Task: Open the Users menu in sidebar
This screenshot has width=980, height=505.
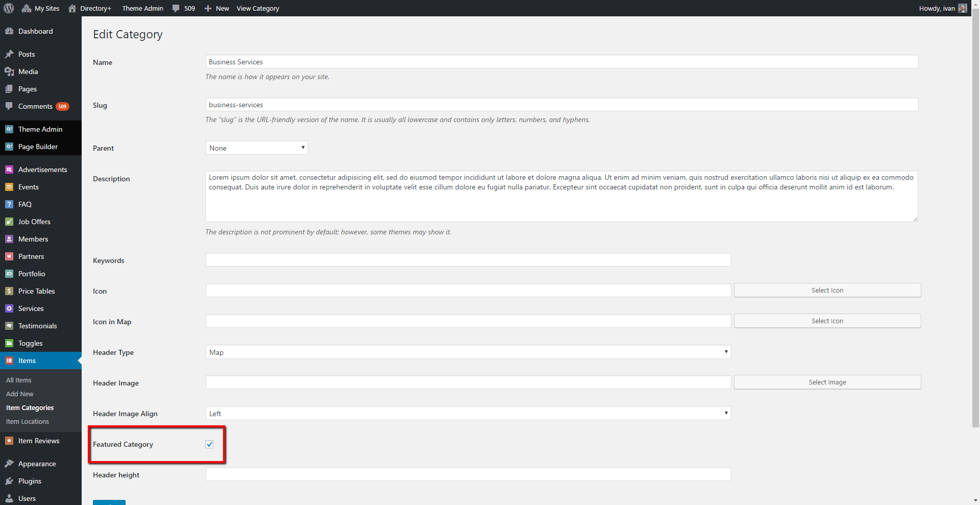Action: (x=41, y=498)
